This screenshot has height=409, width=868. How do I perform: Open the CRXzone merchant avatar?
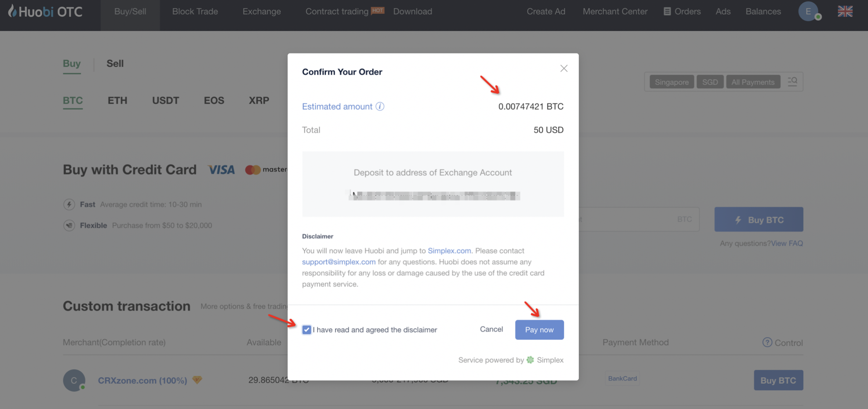click(x=74, y=380)
